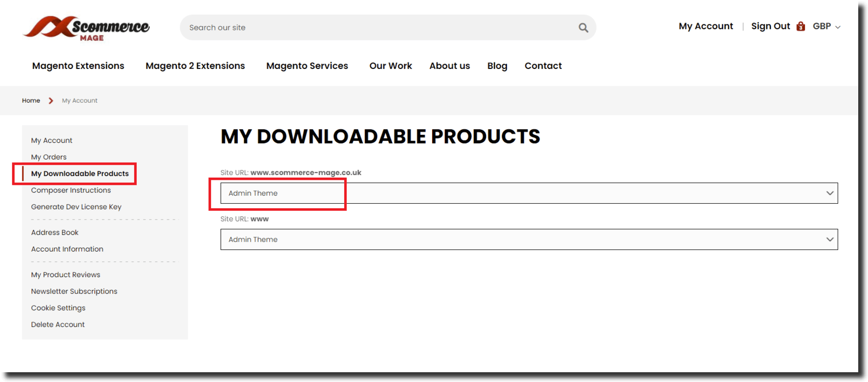Open My Account in the header
868x382 pixels.
tap(706, 26)
